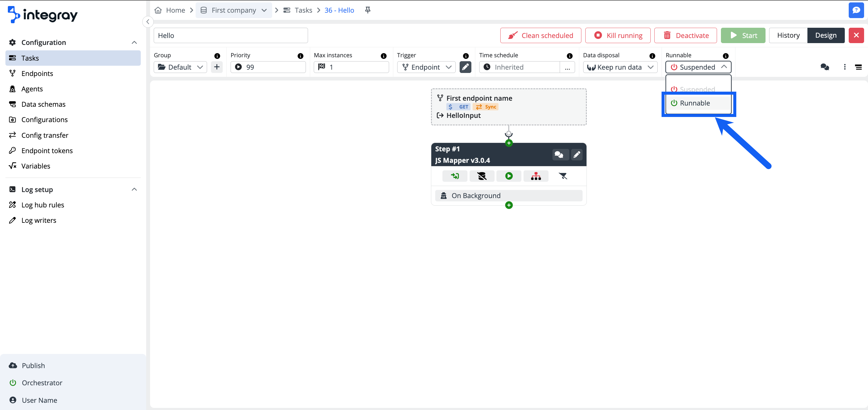Click the Clean scheduled button
Screen dimensions: 868x410
coord(540,35)
